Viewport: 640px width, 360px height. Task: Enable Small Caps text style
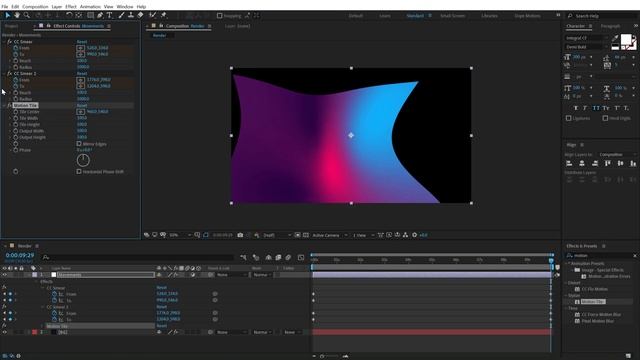coord(606,108)
